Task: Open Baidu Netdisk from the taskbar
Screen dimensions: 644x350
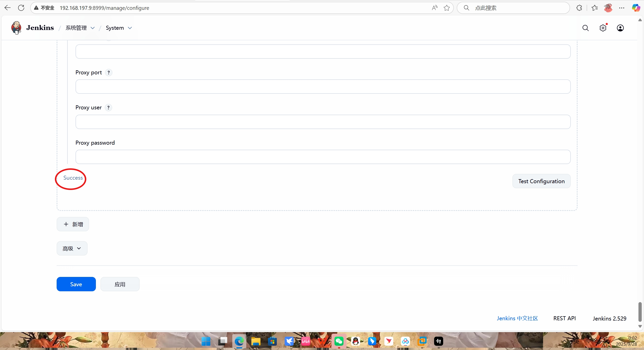Action: [405, 341]
